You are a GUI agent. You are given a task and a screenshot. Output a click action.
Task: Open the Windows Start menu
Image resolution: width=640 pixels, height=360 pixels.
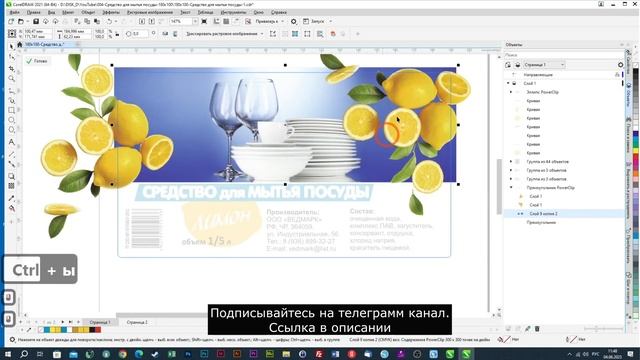coord(8,354)
